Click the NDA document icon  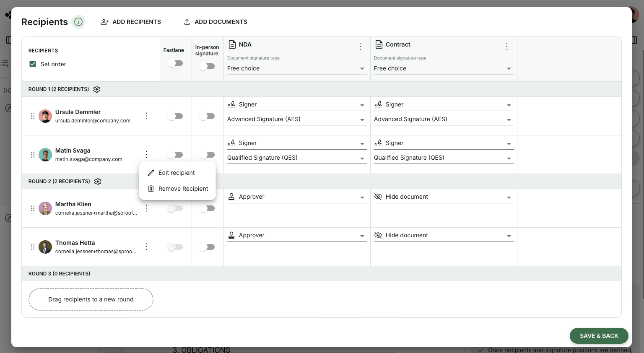[x=232, y=44]
